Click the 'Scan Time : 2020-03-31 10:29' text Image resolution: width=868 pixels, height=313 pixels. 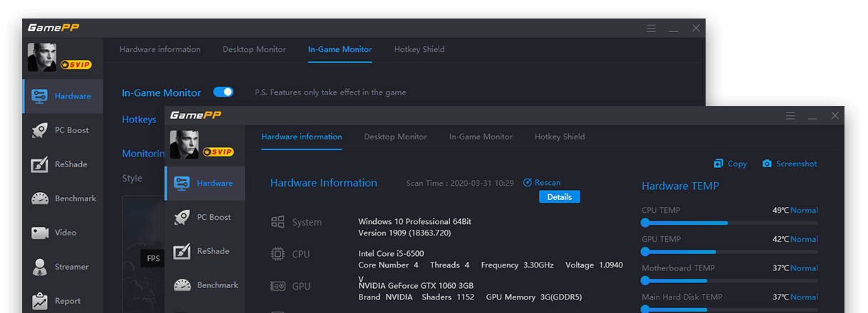(x=460, y=183)
